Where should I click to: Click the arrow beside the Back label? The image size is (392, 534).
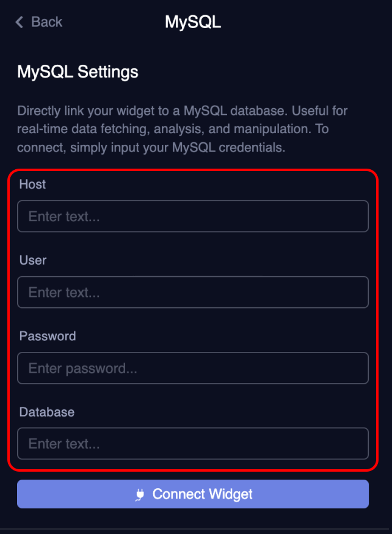pos(18,22)
